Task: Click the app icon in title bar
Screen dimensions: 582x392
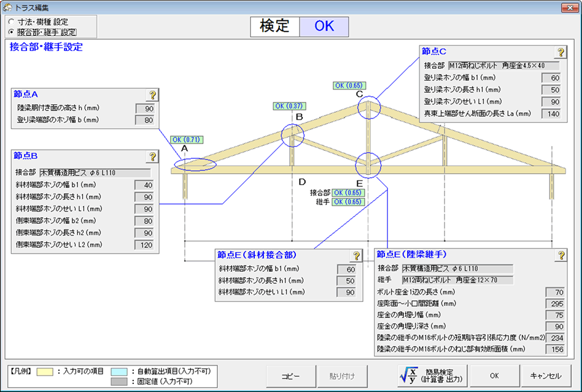Action: [7, 7]
